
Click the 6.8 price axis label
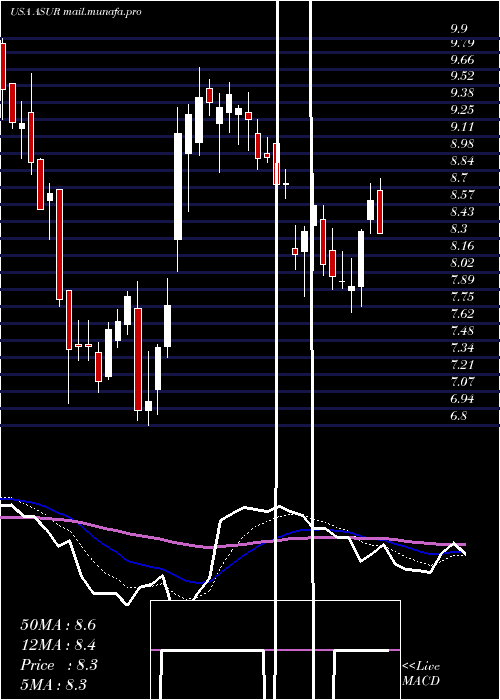[459, 416]
